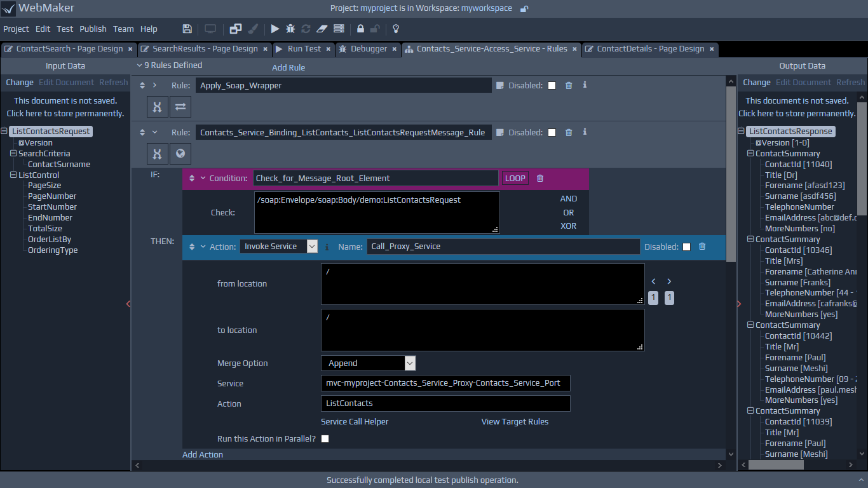Viewport: 868px width, 488px height.
Task: Switch to the Debugger tab
Action: click(x=369, y=49)
